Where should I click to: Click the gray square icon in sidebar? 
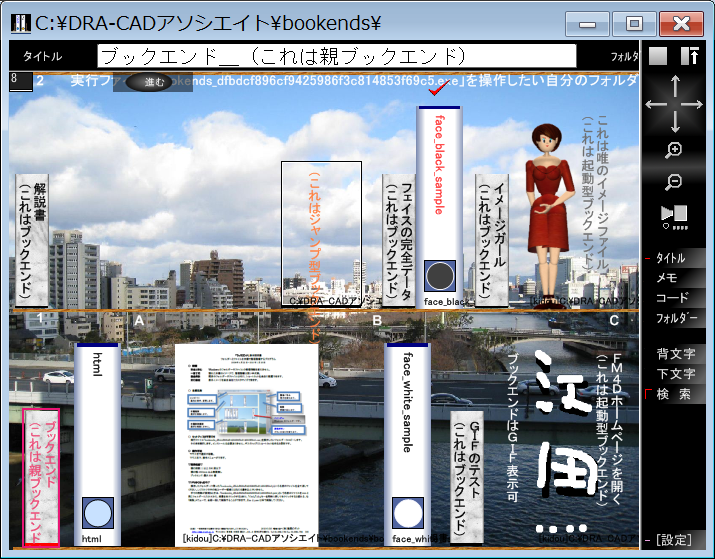[x=658, y=56]
